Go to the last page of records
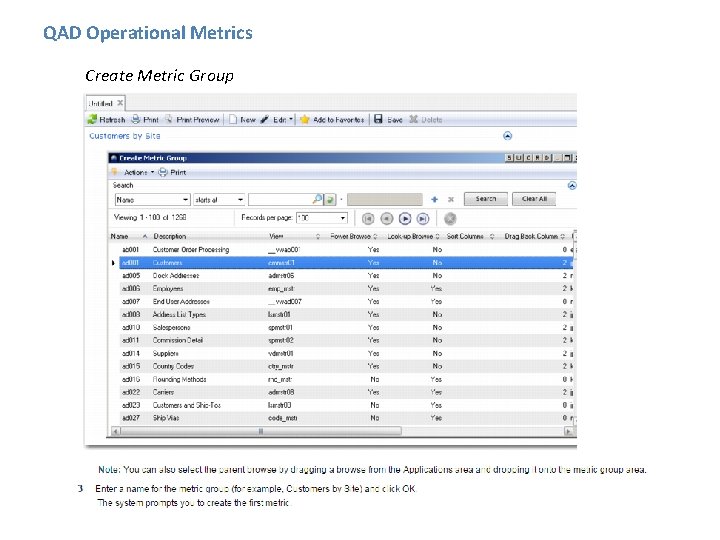This screenshot has width=720, height=540. point(423,219)
